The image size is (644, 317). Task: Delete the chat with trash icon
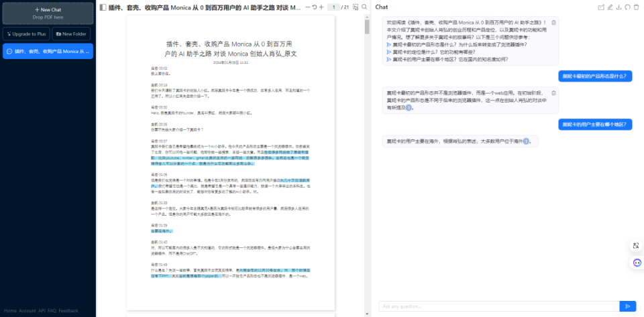[x=636, y=7]
